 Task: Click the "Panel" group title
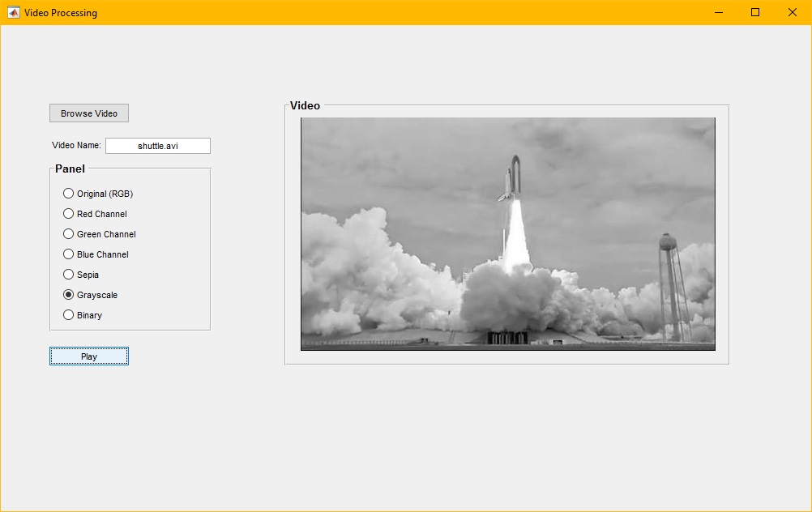[x=70, y=169]
